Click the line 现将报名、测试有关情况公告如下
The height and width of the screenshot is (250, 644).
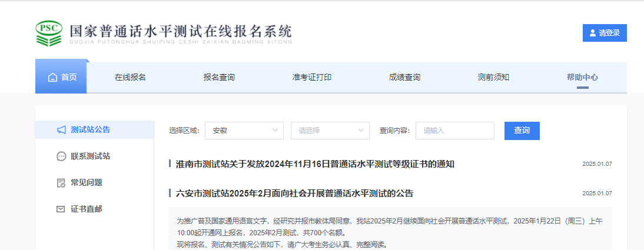(282, 245)
